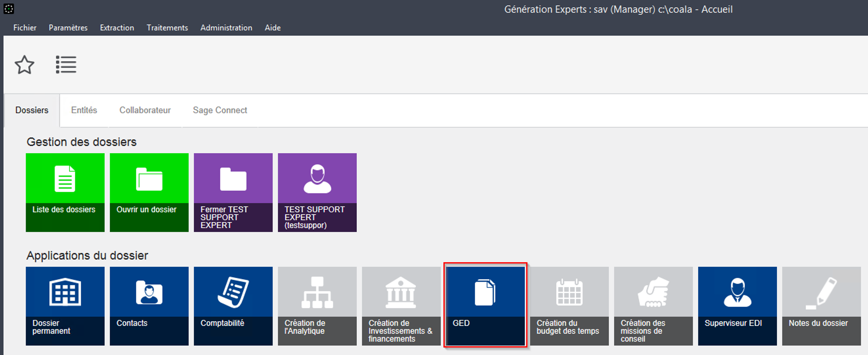Open the list view icon

66,65
